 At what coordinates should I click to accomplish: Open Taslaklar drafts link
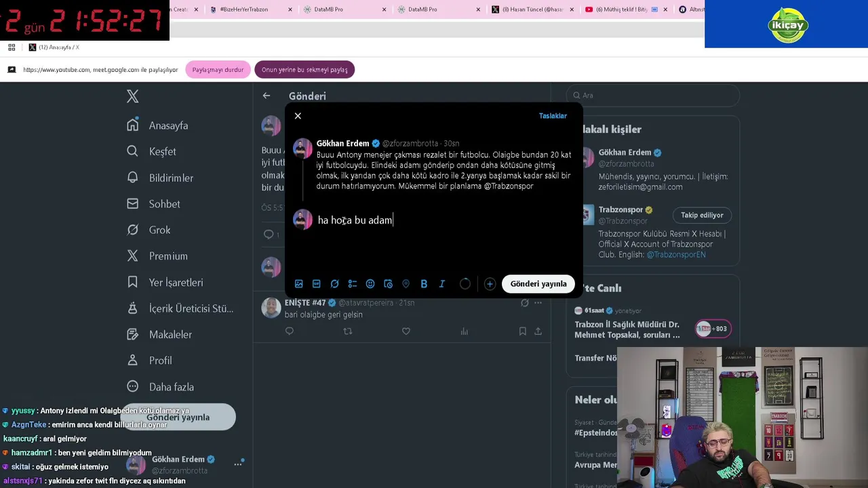click(x=553, y=116)
